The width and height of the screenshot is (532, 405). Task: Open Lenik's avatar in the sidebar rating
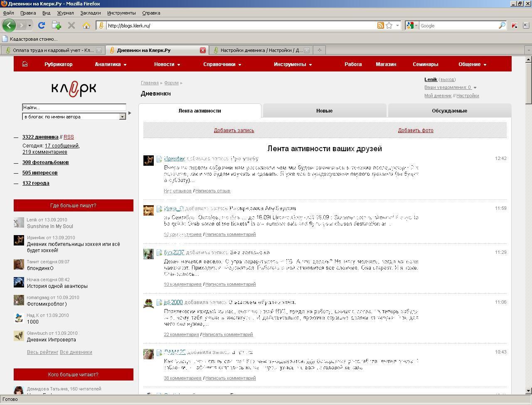(x=19, y=223)
